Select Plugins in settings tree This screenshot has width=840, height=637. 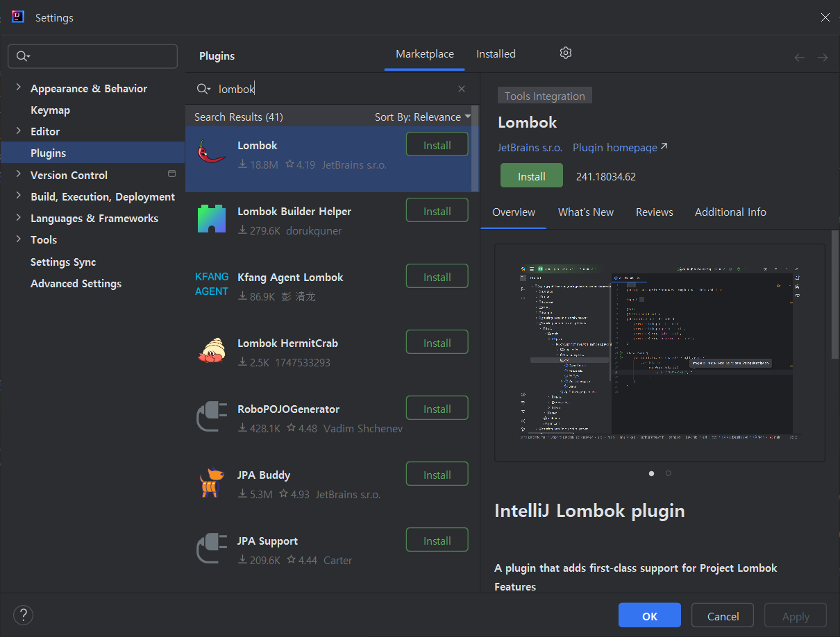tap(92, 153)
